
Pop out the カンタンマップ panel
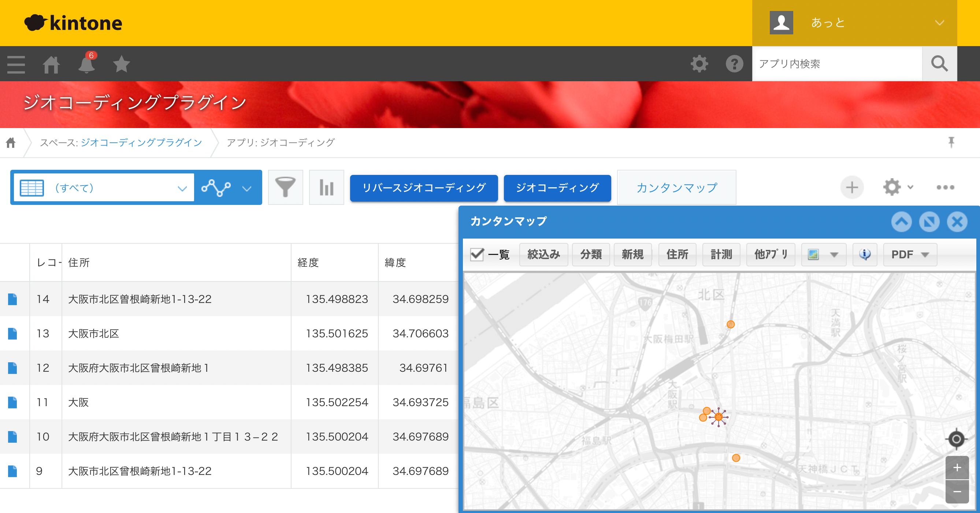929,222
